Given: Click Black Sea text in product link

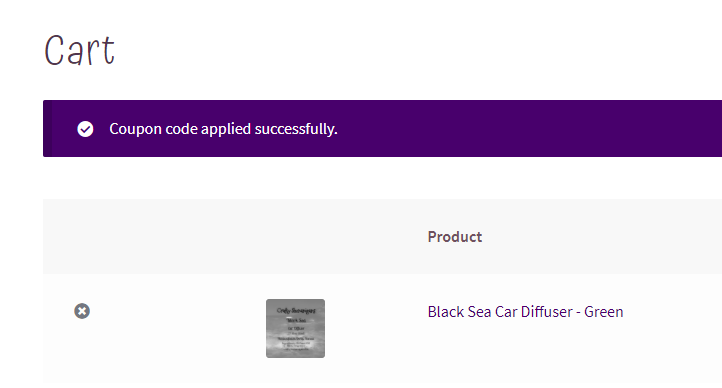Looking at the screenshot, I should (x=460, y=312).
